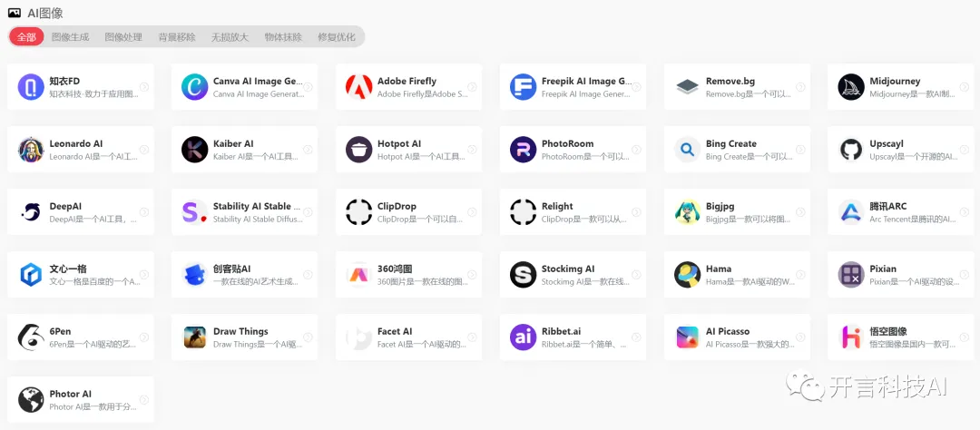Click the Canva AI Image Generator logo
Image resolution: width=980 pixels, height=430 pixels.
pyautogui.click(x=194, y=87)
